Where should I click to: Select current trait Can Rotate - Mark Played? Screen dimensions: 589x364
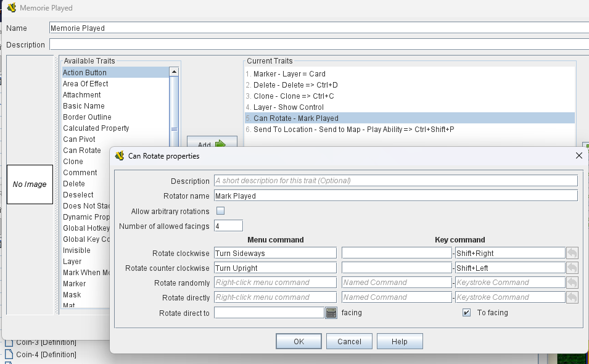point(410,118)
